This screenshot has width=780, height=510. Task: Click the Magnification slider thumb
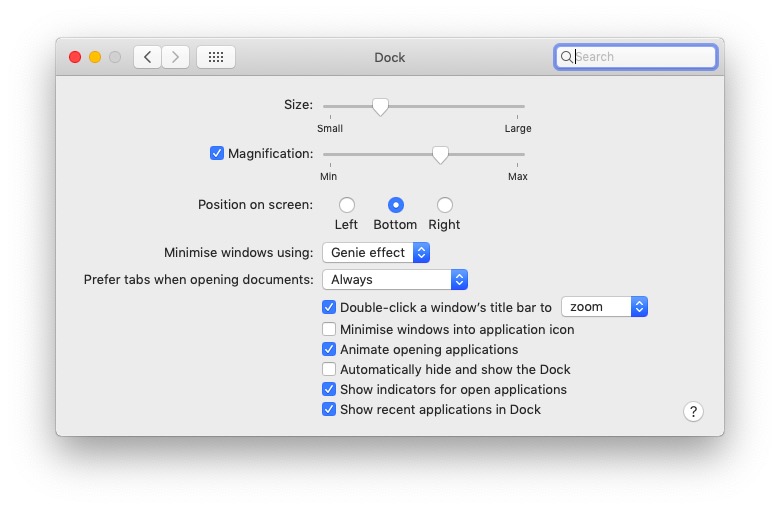click(x=440, y=155)
